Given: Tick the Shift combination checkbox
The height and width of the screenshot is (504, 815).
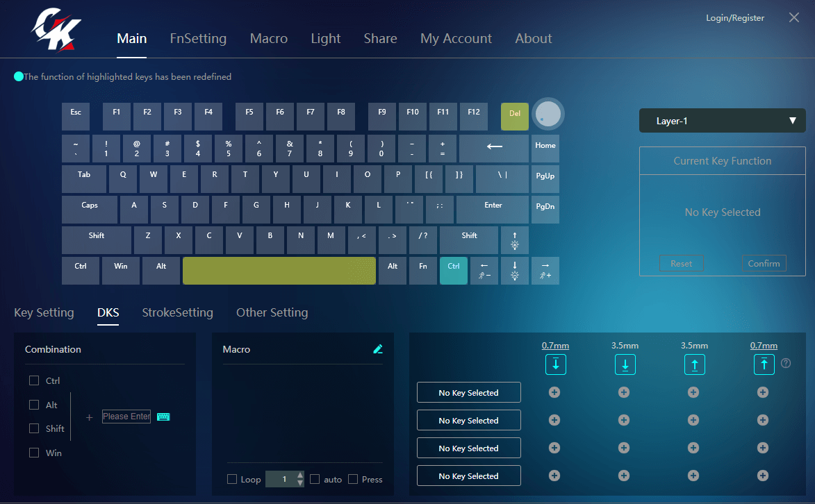Looking at the screenshot, I should [x=34, y=428].
